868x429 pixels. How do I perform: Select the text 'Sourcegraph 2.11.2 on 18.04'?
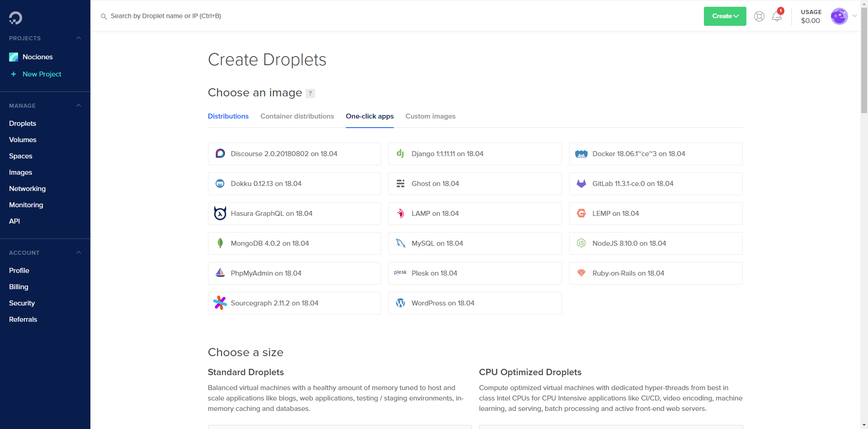click(274, 303)
